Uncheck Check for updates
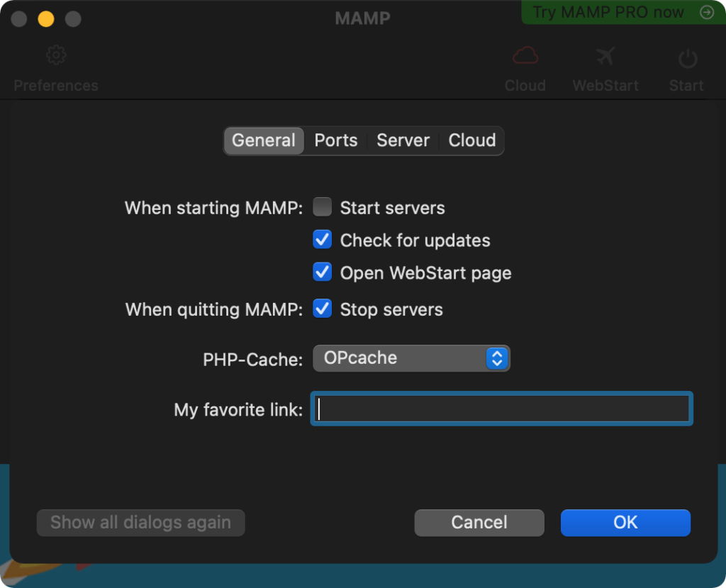Viewport: 726px width, 588px height. coord(323,240)
